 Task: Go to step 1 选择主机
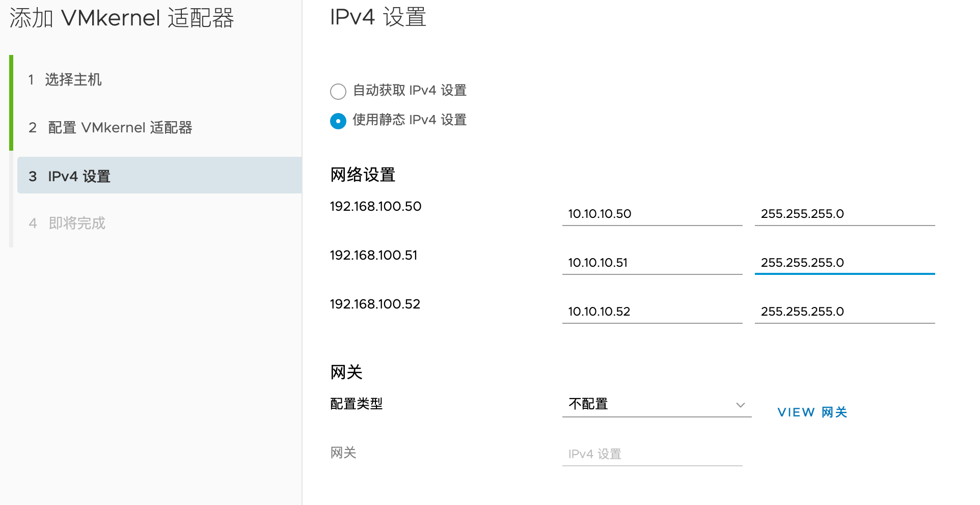(x=73, y=80)
